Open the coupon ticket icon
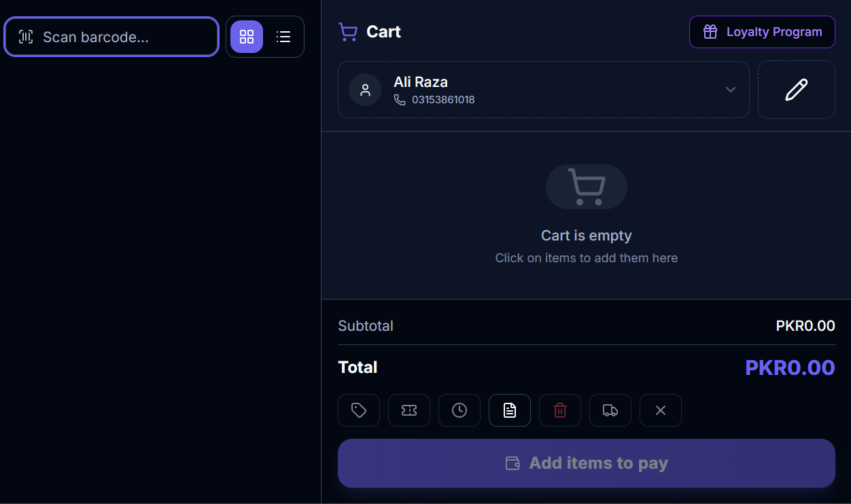851x504 pixels. [409, 410]
